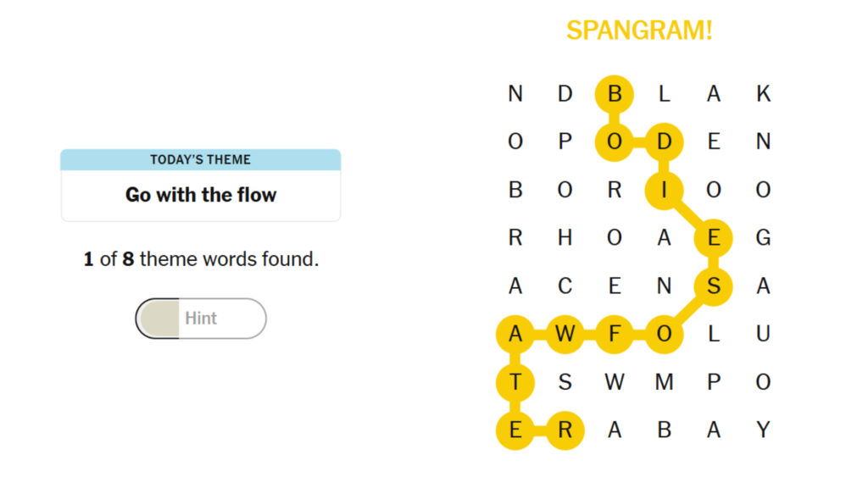This screenshot has width=868, height=488.
Task: Choose the letter C tile
Action: [x=565, y=286]
